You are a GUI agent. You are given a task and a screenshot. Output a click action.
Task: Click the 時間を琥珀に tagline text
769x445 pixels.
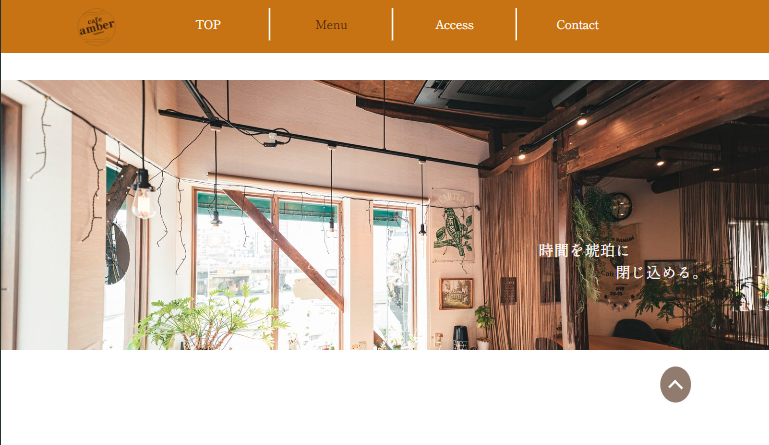(584, 250)
